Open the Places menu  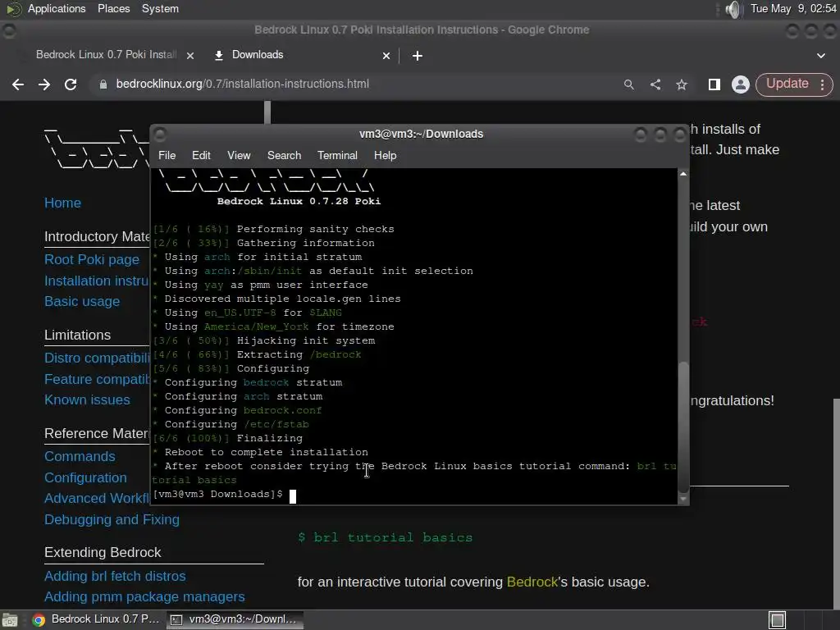113,8
